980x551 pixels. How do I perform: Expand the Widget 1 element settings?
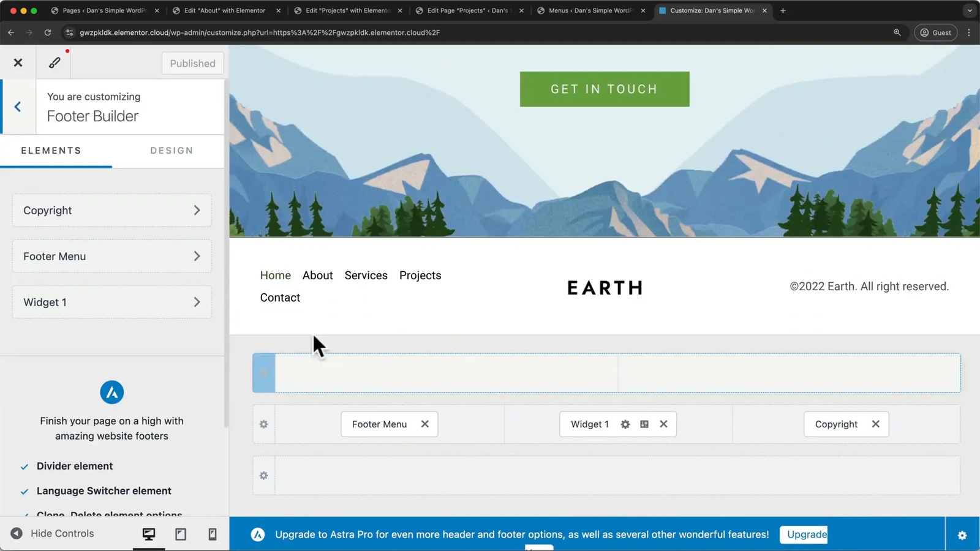(x=111, y=302)
